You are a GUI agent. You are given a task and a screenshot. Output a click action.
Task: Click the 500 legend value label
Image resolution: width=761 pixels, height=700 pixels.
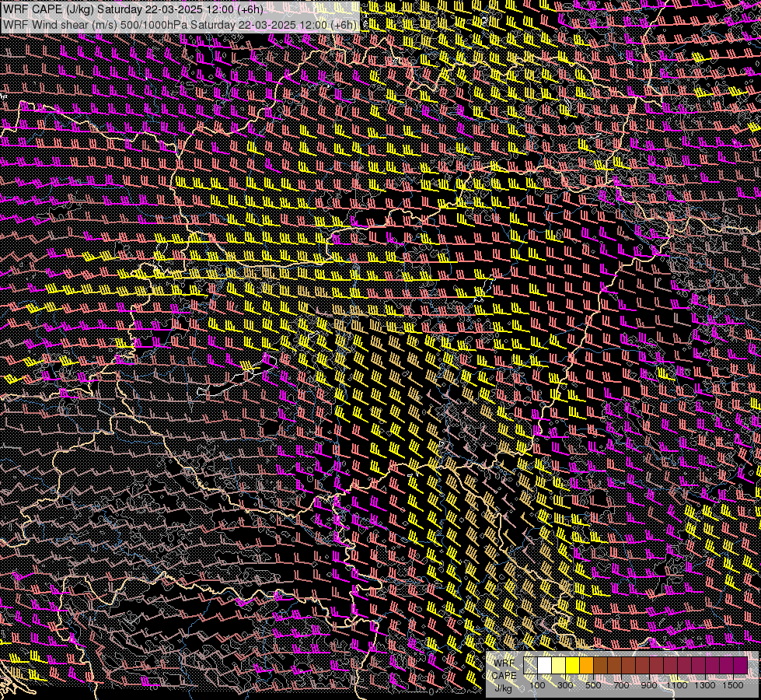coord(593,685)
